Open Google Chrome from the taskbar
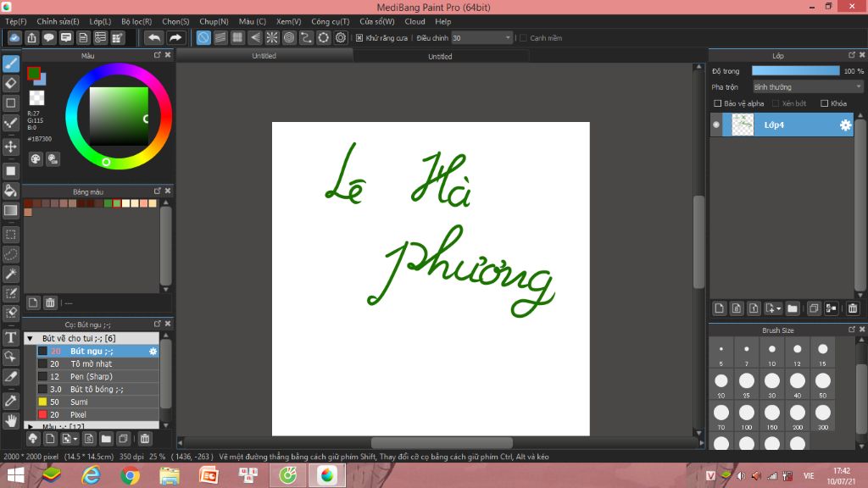The image size is (868, 488). coord(130,475)
